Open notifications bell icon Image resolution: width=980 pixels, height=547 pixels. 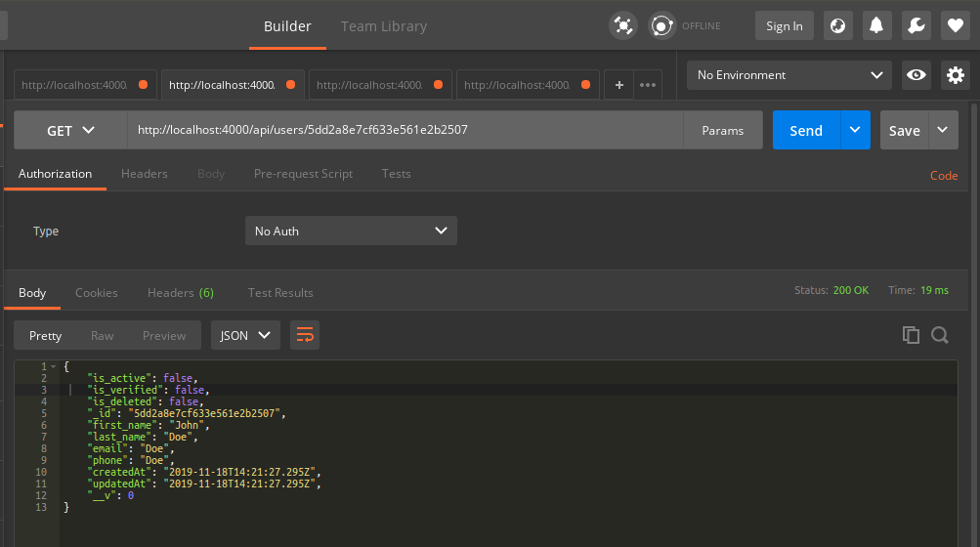(x=876, y=25)
